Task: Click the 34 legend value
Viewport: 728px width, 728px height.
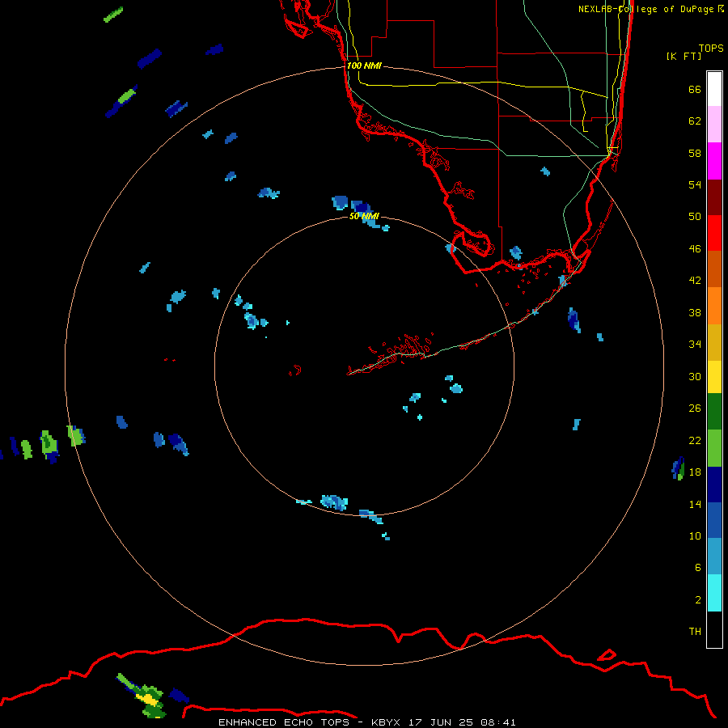Action: (695, 344)
